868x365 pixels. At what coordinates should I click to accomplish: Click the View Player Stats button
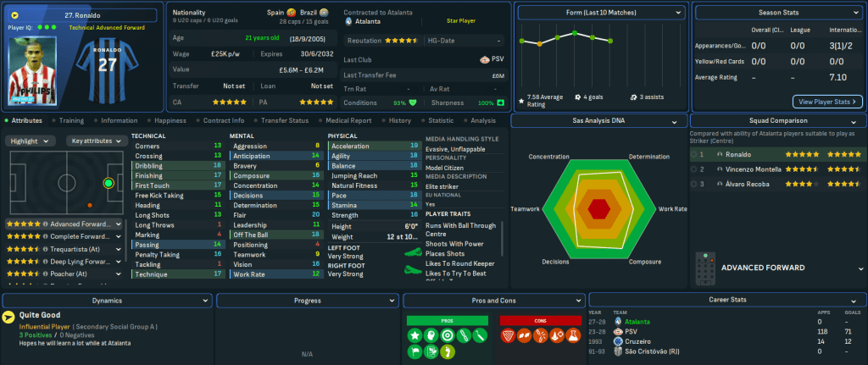coord(826,102)
